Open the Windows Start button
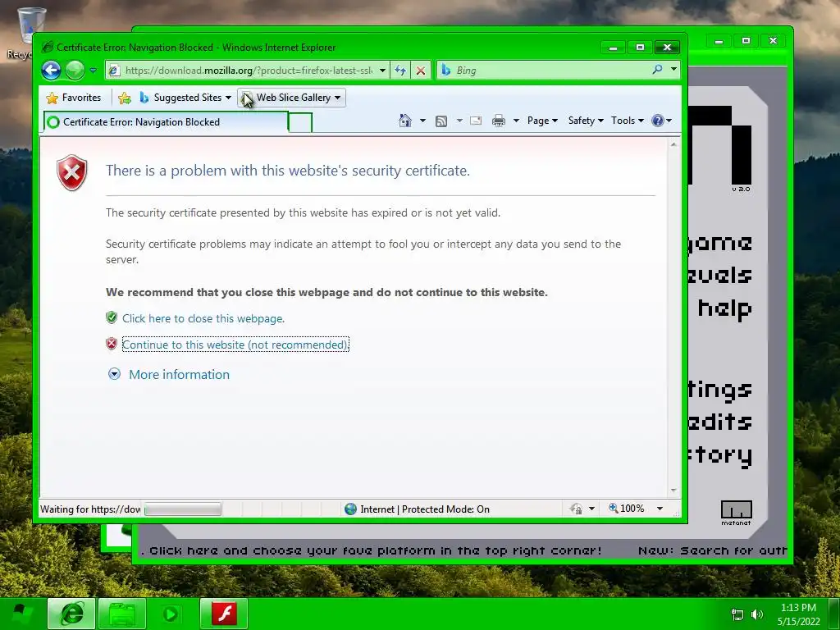The width and height of the screenshot is (840, 630). (21, 614)
